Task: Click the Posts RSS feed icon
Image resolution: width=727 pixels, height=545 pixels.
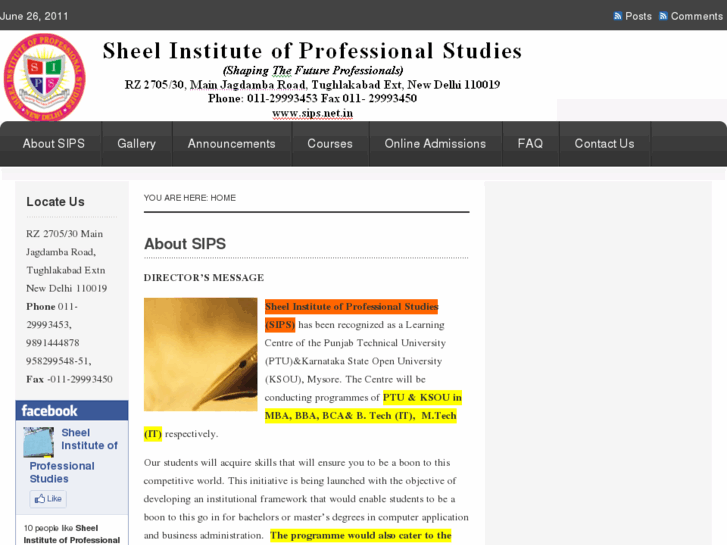Action: coord(618,16)
